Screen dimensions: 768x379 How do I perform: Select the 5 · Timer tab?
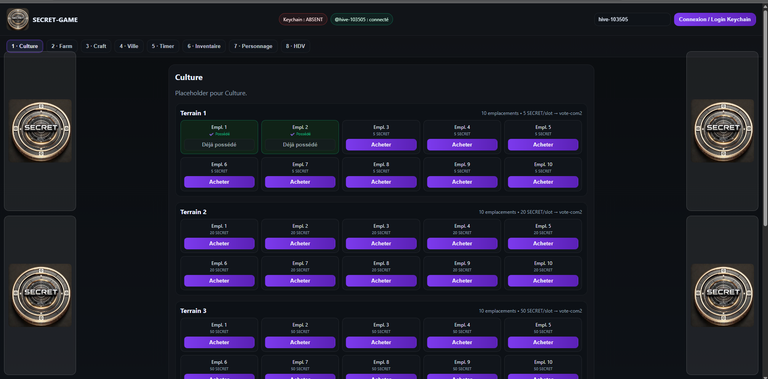click(163, 46)
